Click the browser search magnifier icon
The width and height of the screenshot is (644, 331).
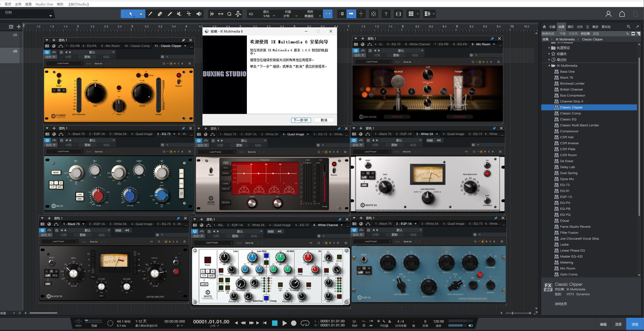coord(628,27)
